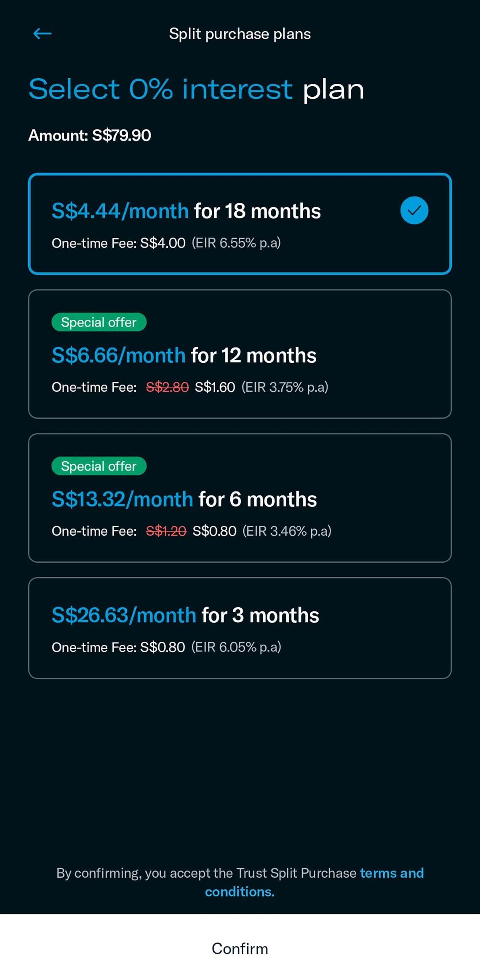Click the blue checkmark on the 18-month plan
Image resolution: width=480 pixels, height=980 pixels.
click(x=414, y=210)
